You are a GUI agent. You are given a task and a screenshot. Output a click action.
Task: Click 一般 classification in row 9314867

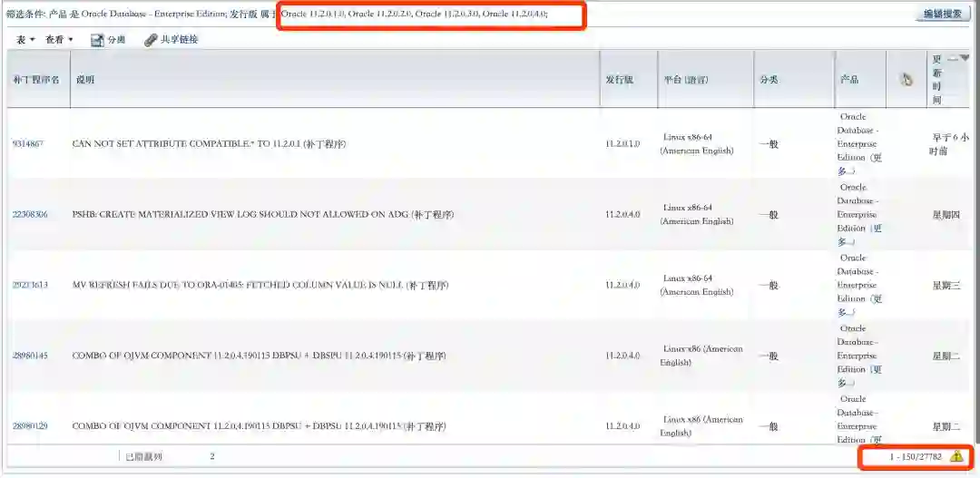[769, 143]
